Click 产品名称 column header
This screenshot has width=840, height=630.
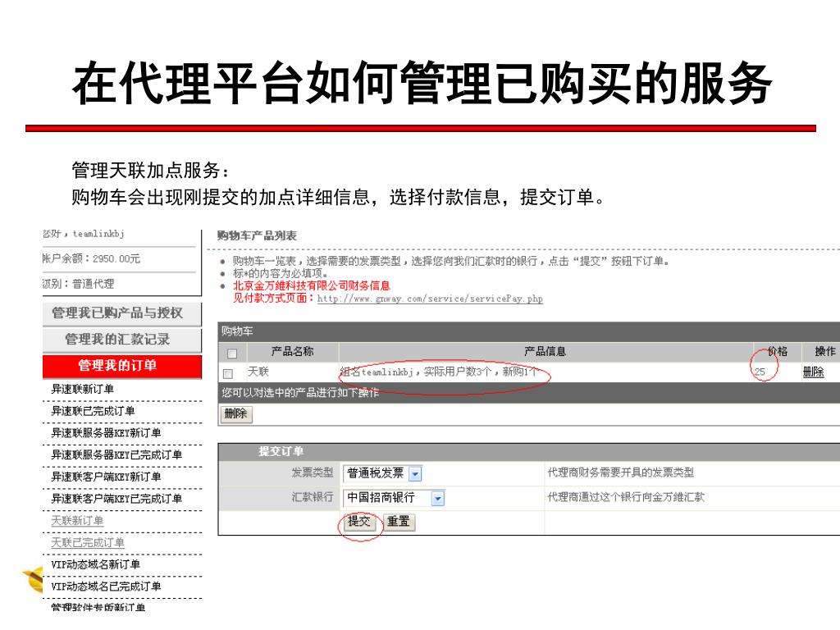[292, 351]
